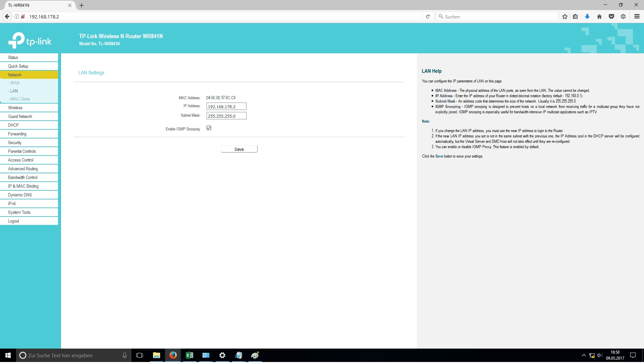This screenshot has height=364, width=644.
Task: Open Excel from the Windows taskbar
Action: [x=189, y=355]
